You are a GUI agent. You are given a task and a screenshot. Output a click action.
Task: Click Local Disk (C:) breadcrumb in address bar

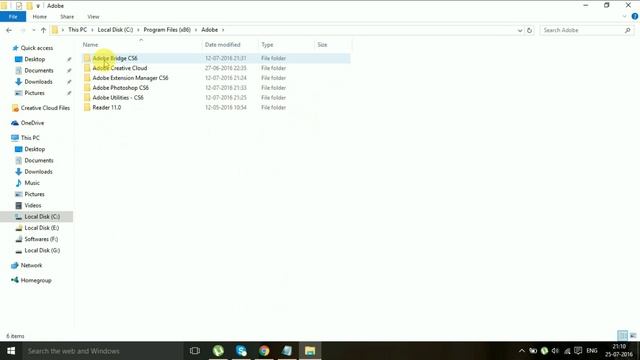[x=115, y=30]
